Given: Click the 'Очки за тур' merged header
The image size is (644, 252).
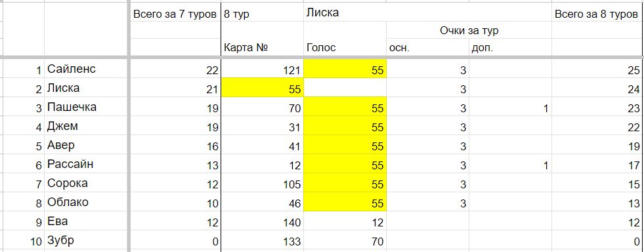Looking at the screenshot, I should pos(469,30).
